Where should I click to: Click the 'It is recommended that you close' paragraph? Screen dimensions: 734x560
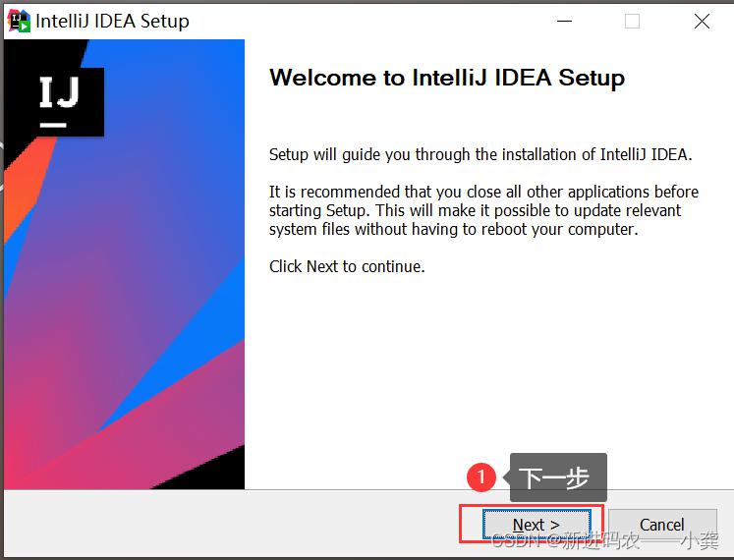coord(483,210)
